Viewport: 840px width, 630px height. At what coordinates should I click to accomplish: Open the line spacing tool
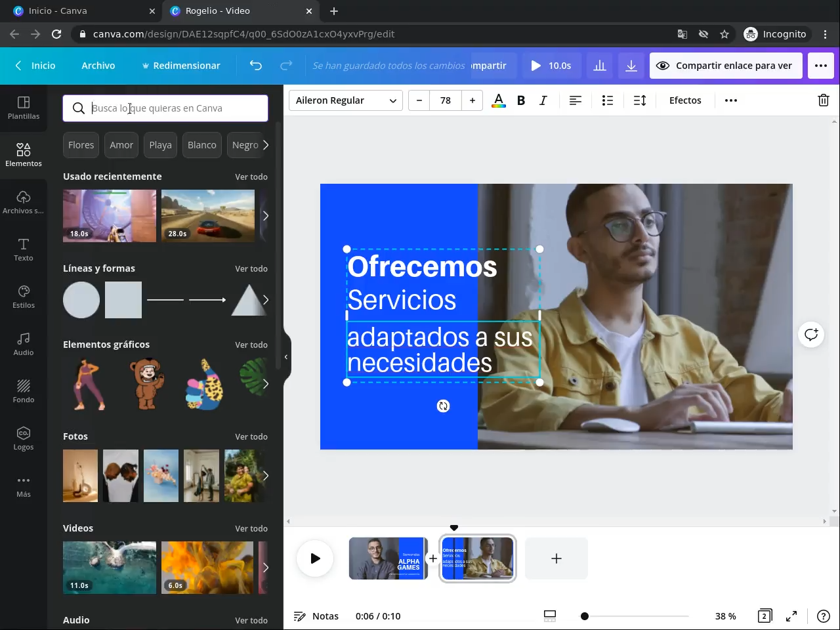click(640, 100)
